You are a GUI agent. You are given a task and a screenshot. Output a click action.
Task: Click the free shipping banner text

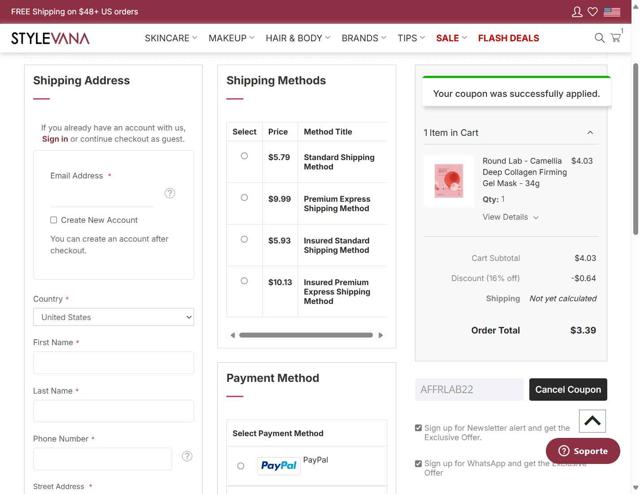click(x=74, y=12)
